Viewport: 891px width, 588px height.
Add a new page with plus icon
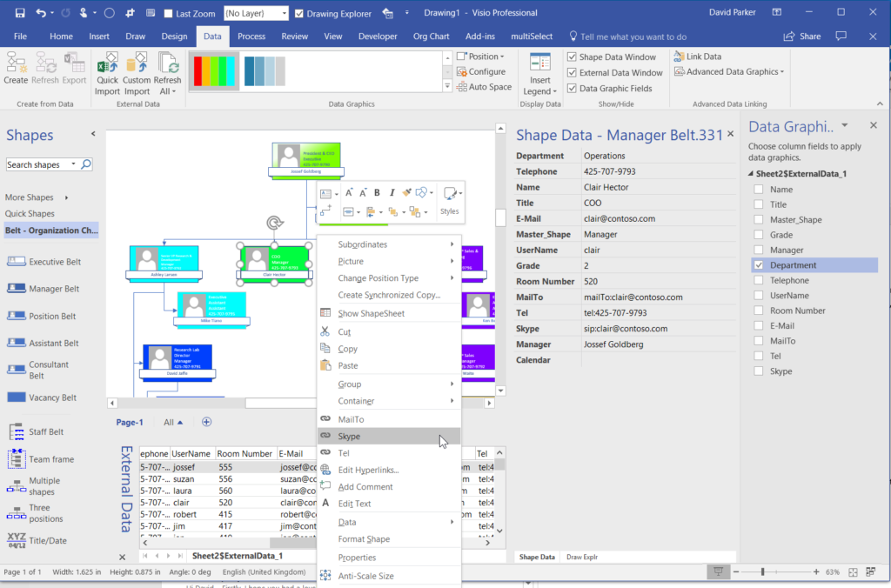[x=207, y=422]
